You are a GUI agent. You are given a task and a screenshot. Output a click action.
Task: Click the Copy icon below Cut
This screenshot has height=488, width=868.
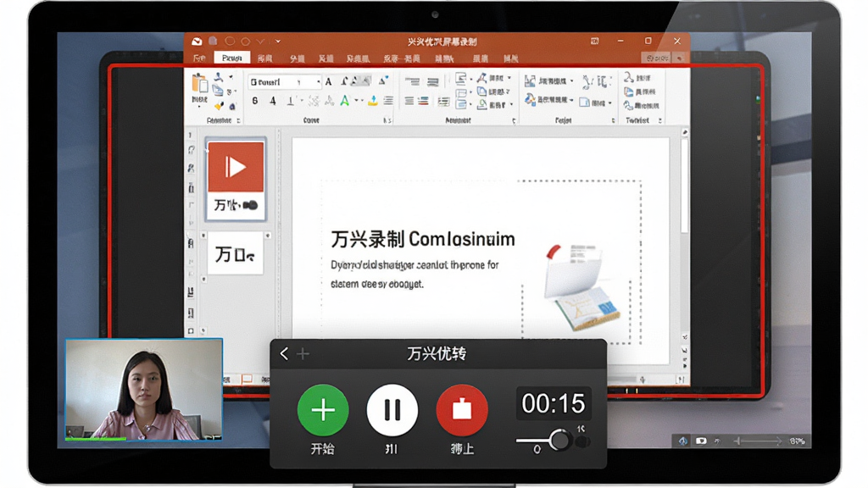(x=218, y=91)
